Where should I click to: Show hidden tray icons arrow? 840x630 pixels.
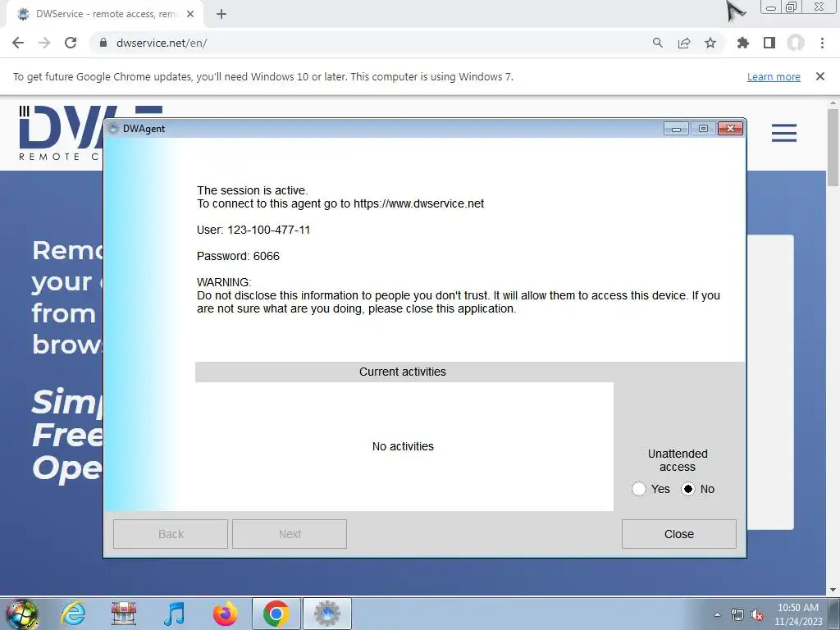[x=717, y=614]
